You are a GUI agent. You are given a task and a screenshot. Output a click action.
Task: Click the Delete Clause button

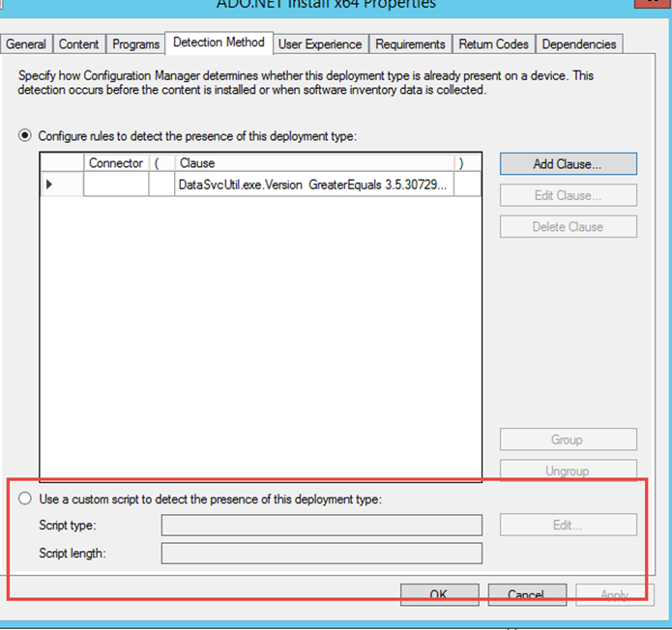[x=568, y=227]
